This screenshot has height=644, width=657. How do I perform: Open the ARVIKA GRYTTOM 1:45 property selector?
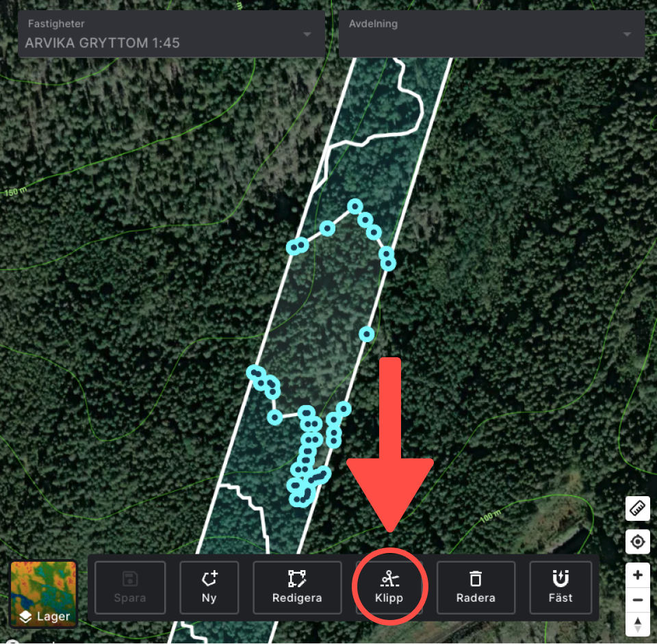(171, 34)
